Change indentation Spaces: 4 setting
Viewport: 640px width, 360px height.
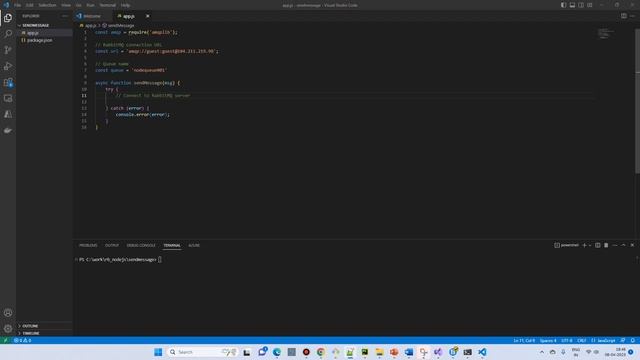(548, 340)
